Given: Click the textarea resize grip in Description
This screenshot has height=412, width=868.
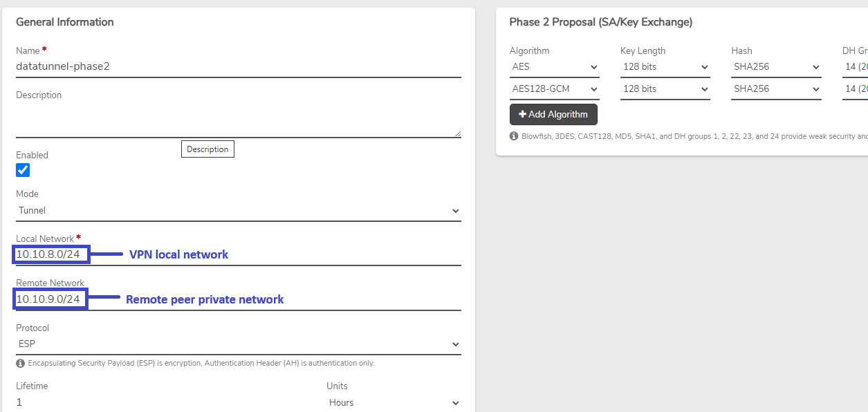Looking at the screenshot, I should click(x=457, y=133).
